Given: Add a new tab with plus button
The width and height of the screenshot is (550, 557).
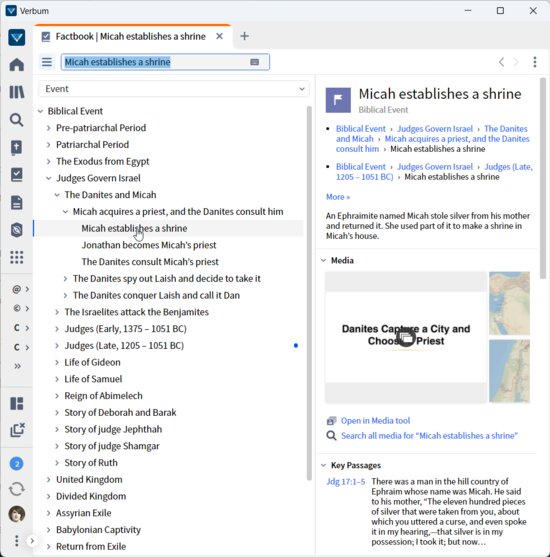Looking at the screenshot, I should click(244, 36).
